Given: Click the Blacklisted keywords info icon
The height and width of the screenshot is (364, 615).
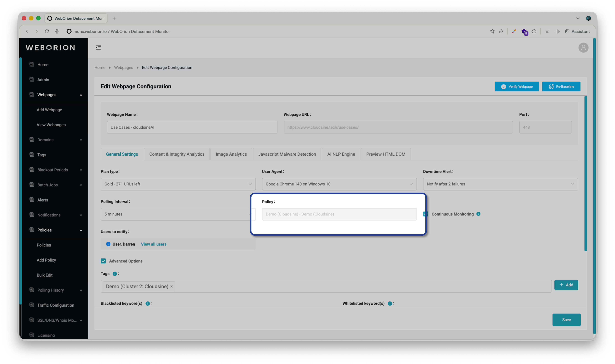Looking at the screenshot, I should (x=148, y=303).
